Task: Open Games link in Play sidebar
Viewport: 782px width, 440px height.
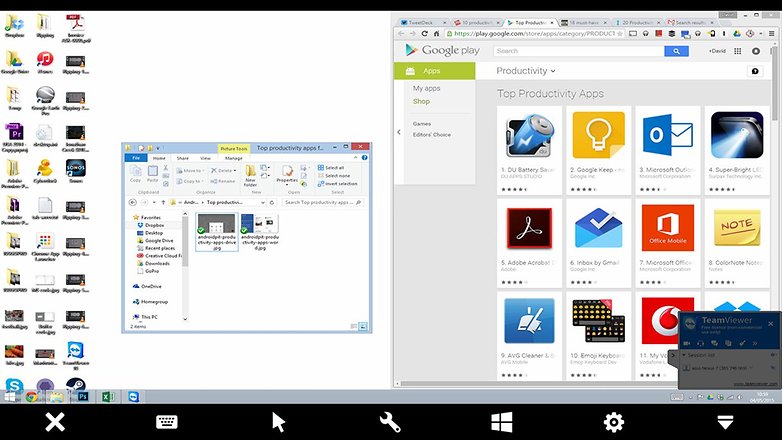Action: point(421,123)
